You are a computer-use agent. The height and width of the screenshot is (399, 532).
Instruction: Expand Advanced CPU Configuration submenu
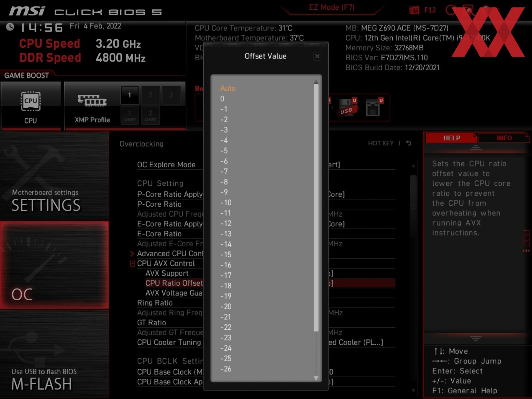tap(132, 254)
